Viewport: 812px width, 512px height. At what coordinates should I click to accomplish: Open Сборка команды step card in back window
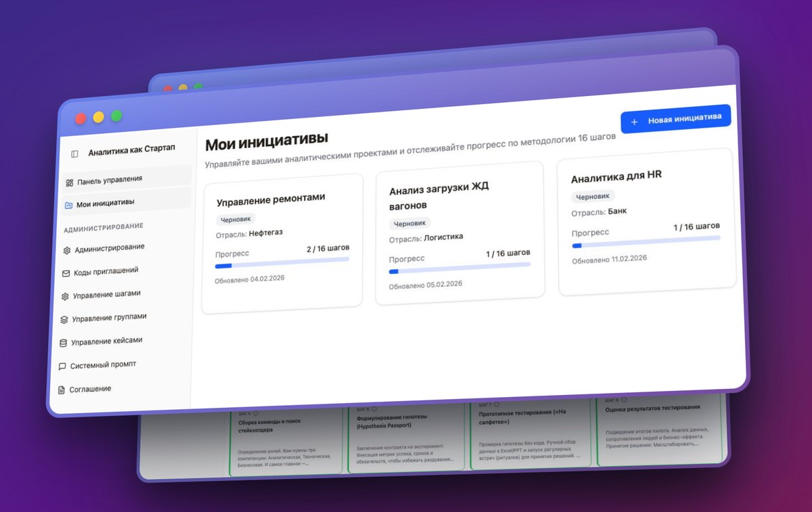point(286,442)
